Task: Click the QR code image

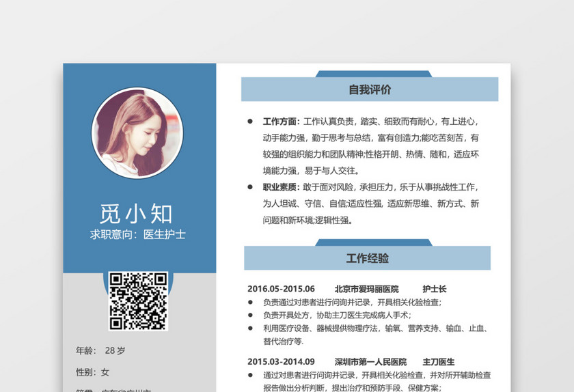Action: 138,301
